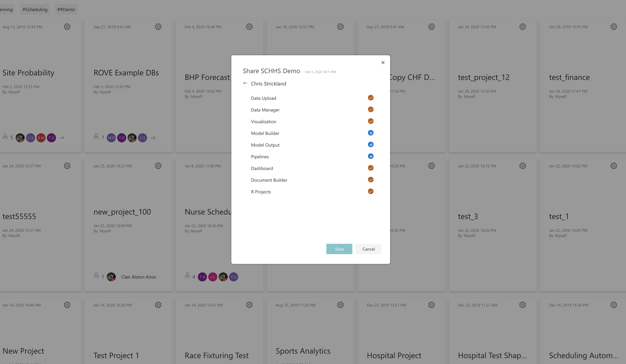Close the Share SCHHS Demo dialog
This screenshot has width=626, height=364.
point(383,63)
